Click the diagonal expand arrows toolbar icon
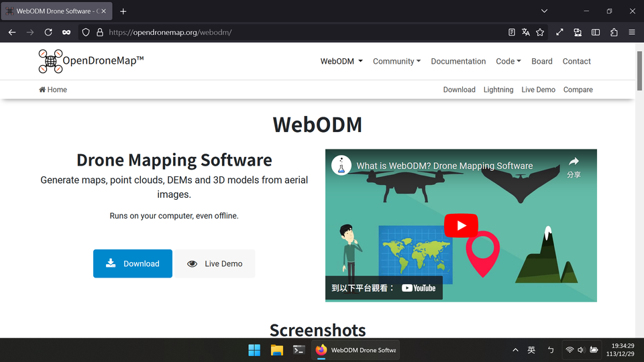Viewport: 644px width, 362px height. (559, 32)
